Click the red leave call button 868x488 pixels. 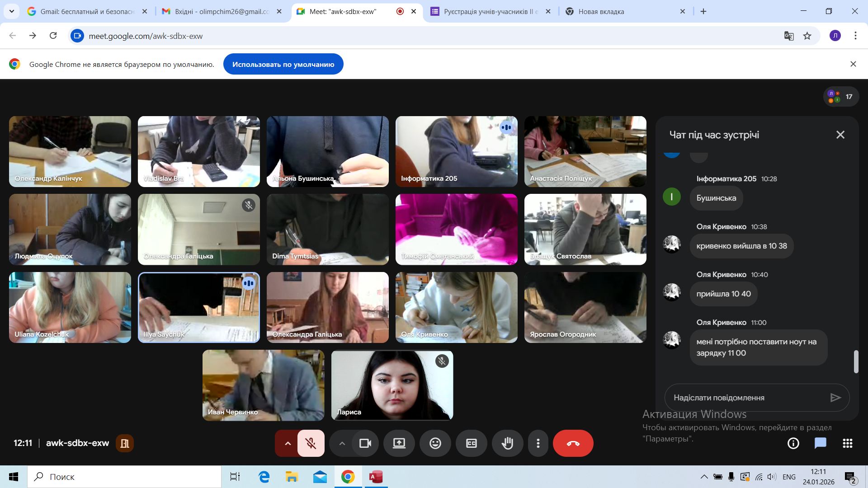point(573,443)
